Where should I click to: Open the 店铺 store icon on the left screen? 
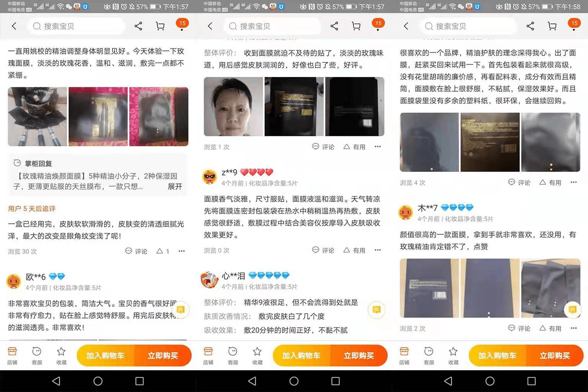click(12, 355)
